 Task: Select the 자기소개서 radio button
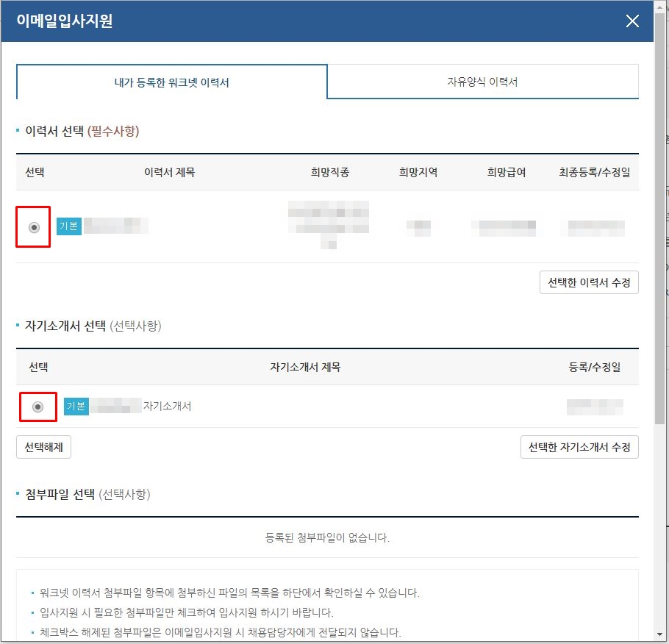click(38, 407)
